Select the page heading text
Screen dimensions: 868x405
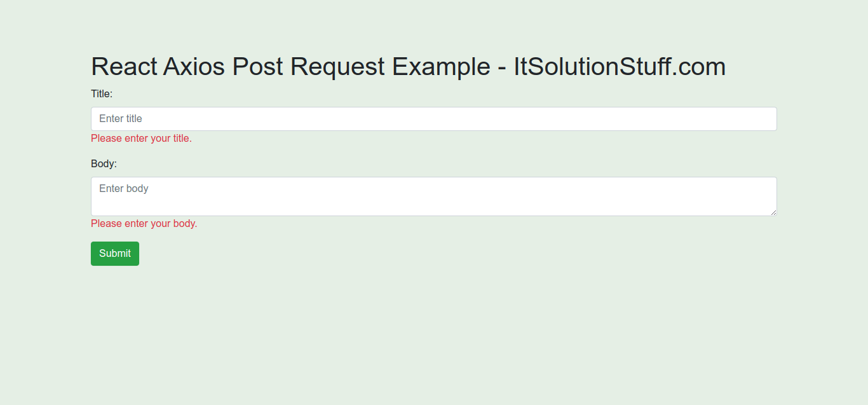(408, 66)
